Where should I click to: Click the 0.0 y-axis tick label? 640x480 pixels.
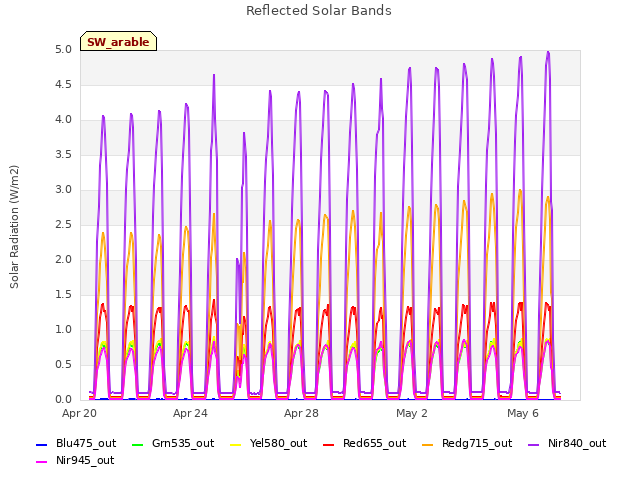[x=63, y=400]
